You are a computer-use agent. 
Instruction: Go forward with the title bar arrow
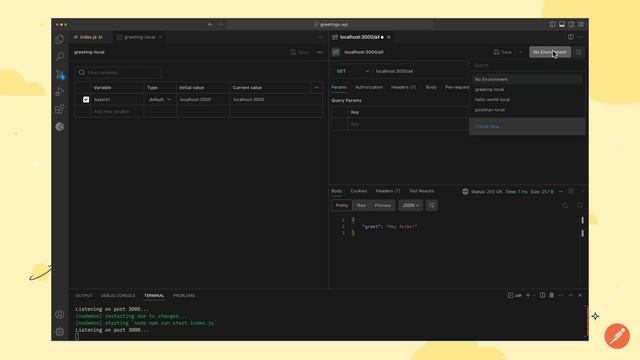(x=221, y=24)
